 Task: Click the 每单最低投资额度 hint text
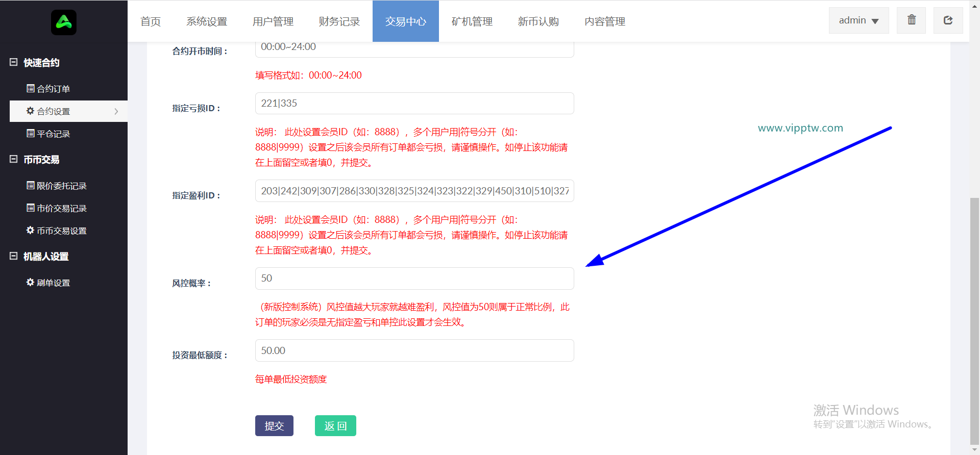tap(291, 379)
